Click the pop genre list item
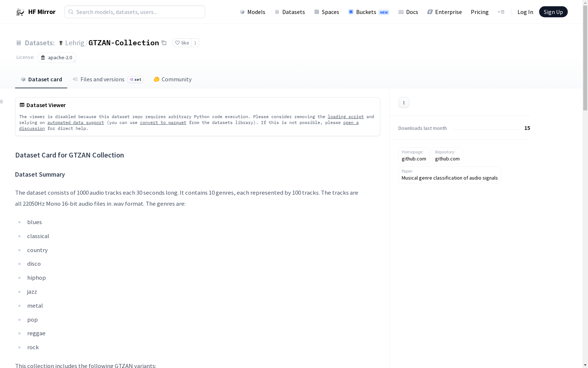This screenshot has height=368, width=588. [32, 320]
